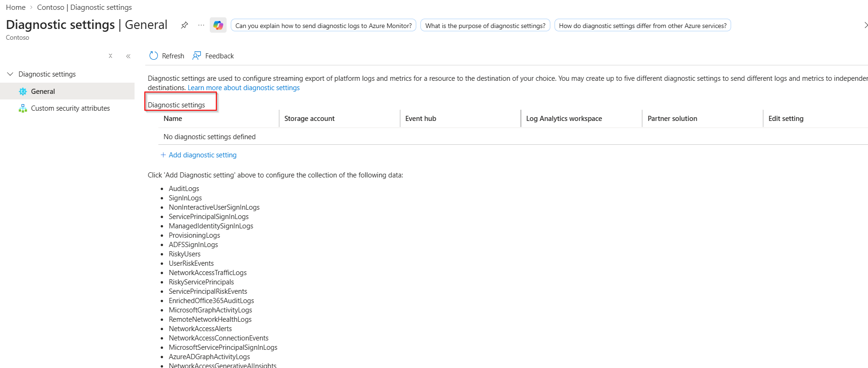The height and width of the screenshot is (368, 868).
Task: Click the NetworkAccessAlerts entry
Action: click(200, 329)
